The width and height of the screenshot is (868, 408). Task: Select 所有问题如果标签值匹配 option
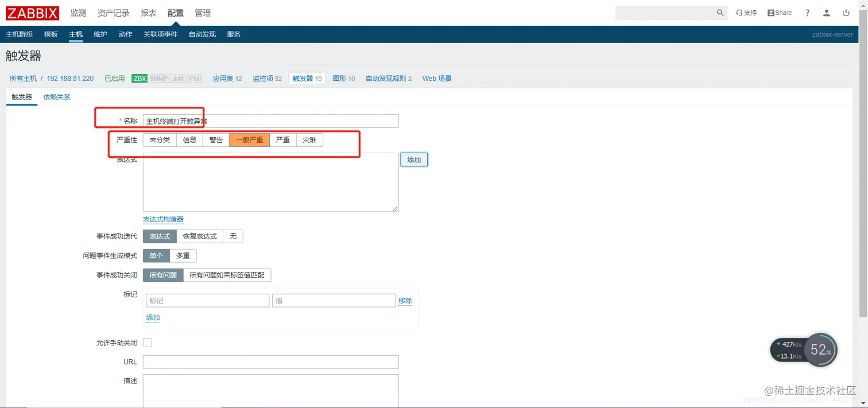[227, 275]
